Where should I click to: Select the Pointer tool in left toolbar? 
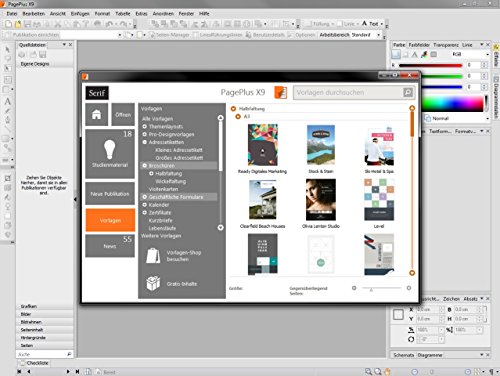[x=7, y=49]
